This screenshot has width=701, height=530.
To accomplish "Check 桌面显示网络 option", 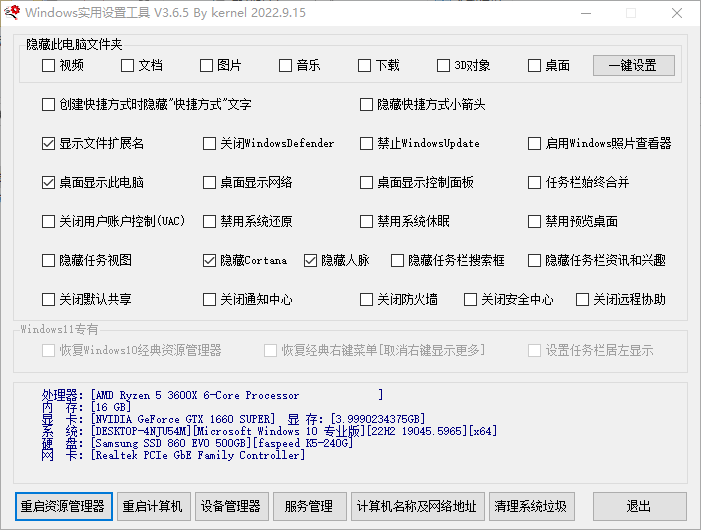I will point(209,182).
